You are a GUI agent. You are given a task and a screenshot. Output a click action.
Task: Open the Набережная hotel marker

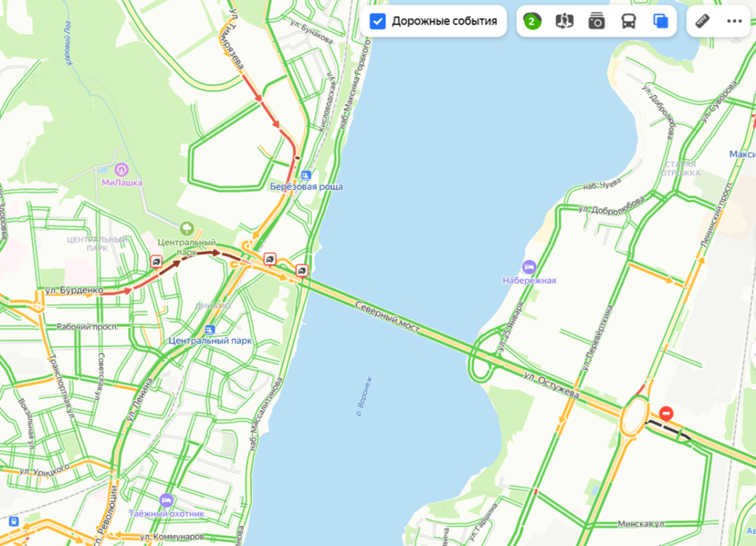529,267
